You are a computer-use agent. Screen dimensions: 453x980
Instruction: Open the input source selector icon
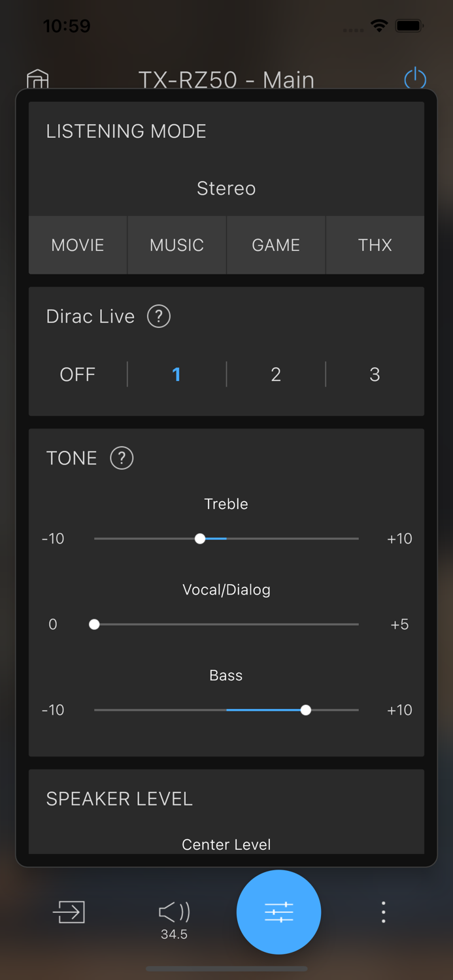pos(69,912)
